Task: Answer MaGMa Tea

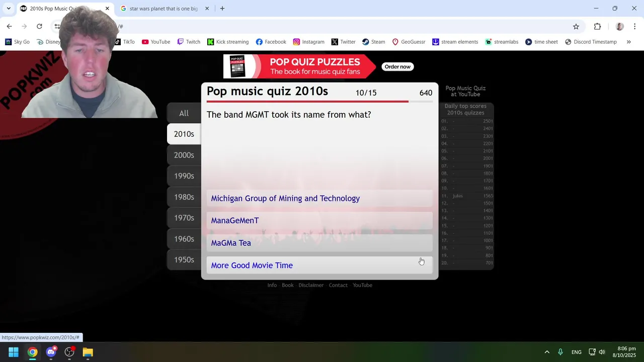Action: tap(319, 243)
